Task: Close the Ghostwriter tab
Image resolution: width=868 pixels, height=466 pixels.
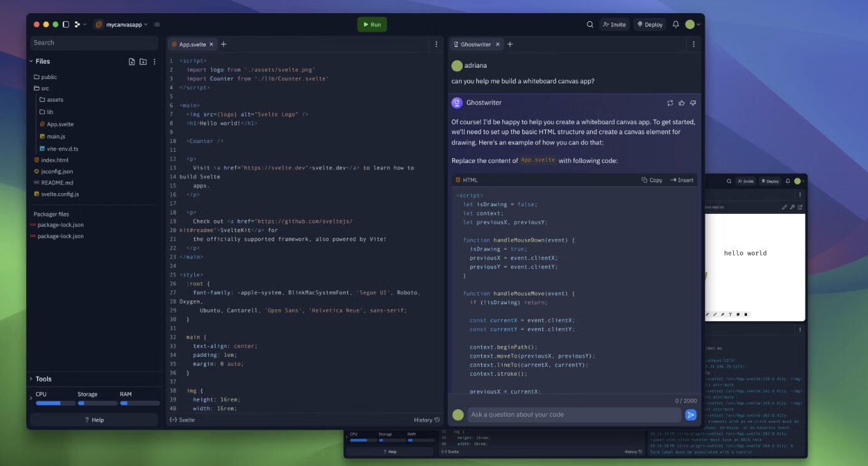Action: (x=497, y=45)
